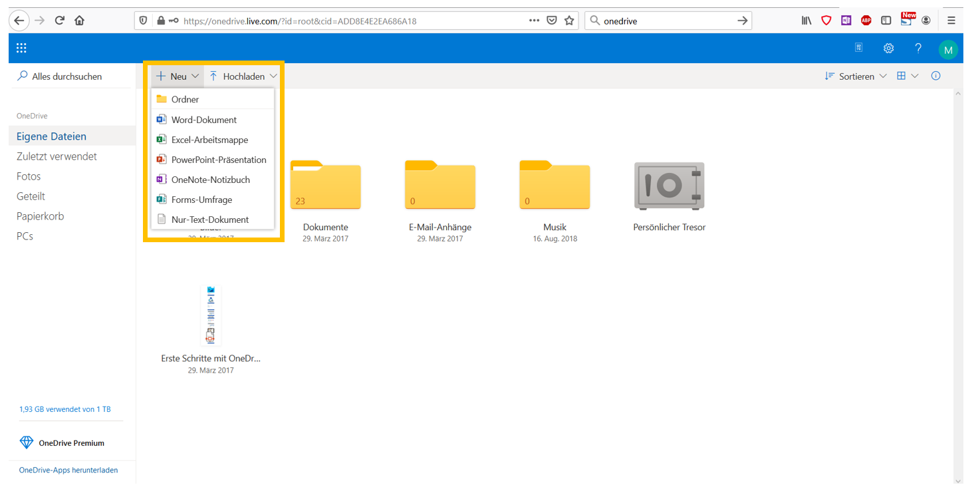
Task: Click storage usage 1,93 GB link
Action: (x=65, y=409)
